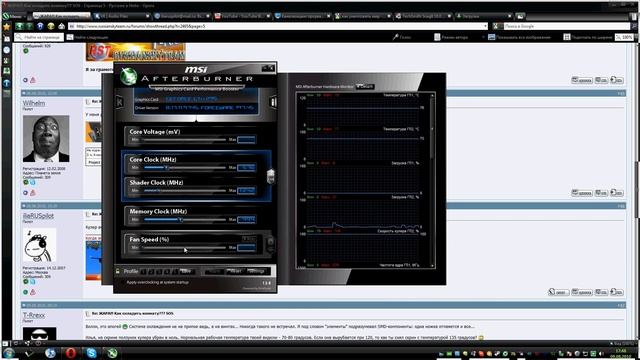Click the Memory Clock slider handle
This screenshot has width=640, height=360.
pyautogui.click(x=181, y=220)
